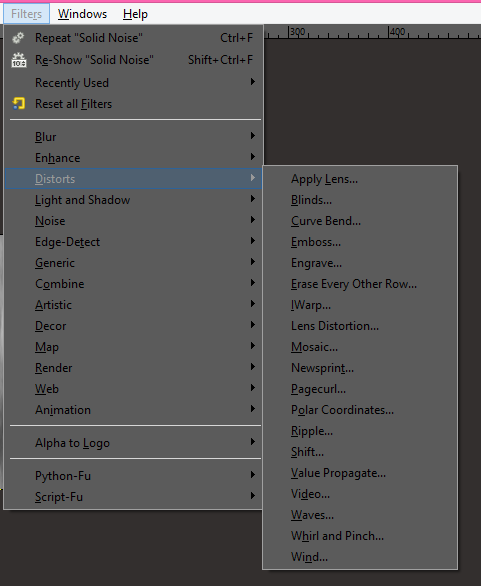Choose Polar Coordinates... filter
Screen dimensions: 481x586
tap(360, 410)
